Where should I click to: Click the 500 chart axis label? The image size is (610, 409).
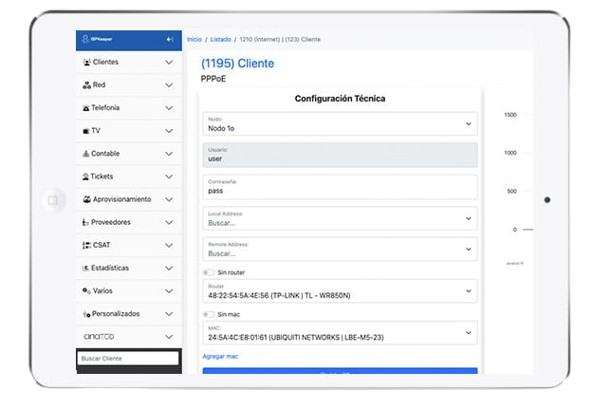coord(512,191)
